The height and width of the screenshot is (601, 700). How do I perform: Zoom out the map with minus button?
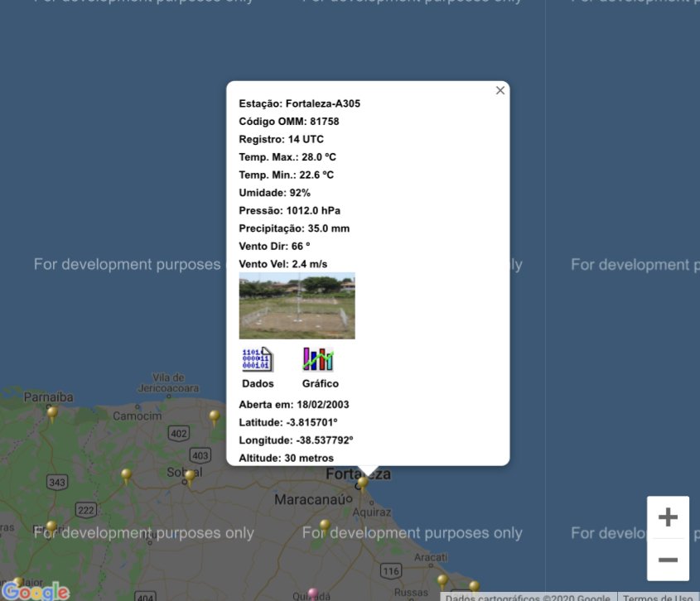click(x=668, y=560)
